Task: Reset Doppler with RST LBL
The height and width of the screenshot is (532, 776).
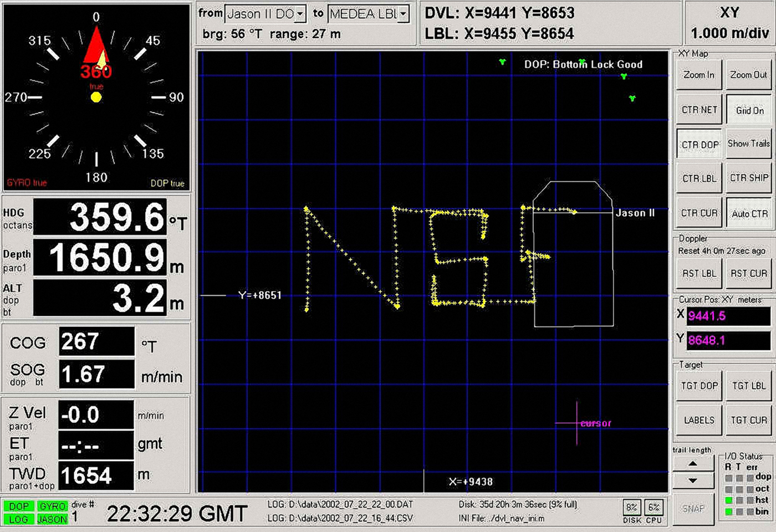Action: pos(699,274)
